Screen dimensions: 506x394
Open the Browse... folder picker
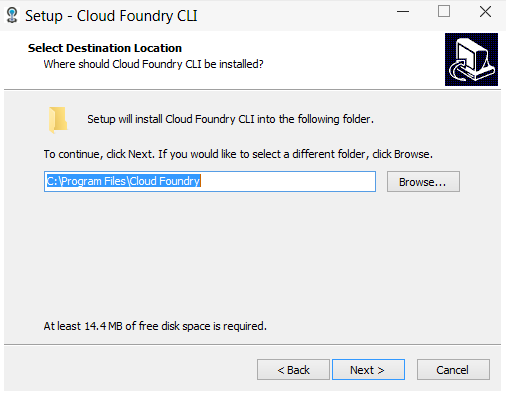click(x=423, y=182)
